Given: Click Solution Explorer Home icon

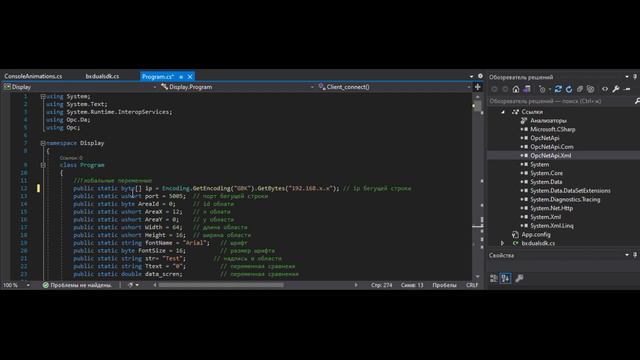Looking at the screenshot, I should coord(516,89).
